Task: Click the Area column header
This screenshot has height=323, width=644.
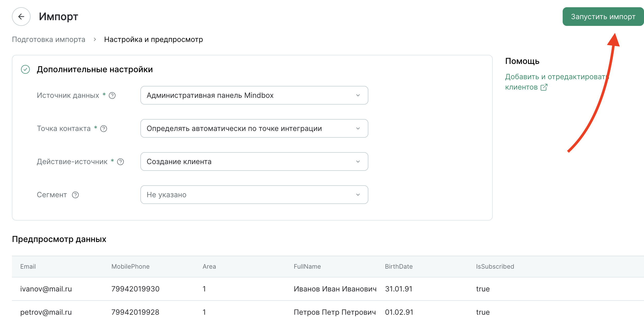Action: pos(209,267)
